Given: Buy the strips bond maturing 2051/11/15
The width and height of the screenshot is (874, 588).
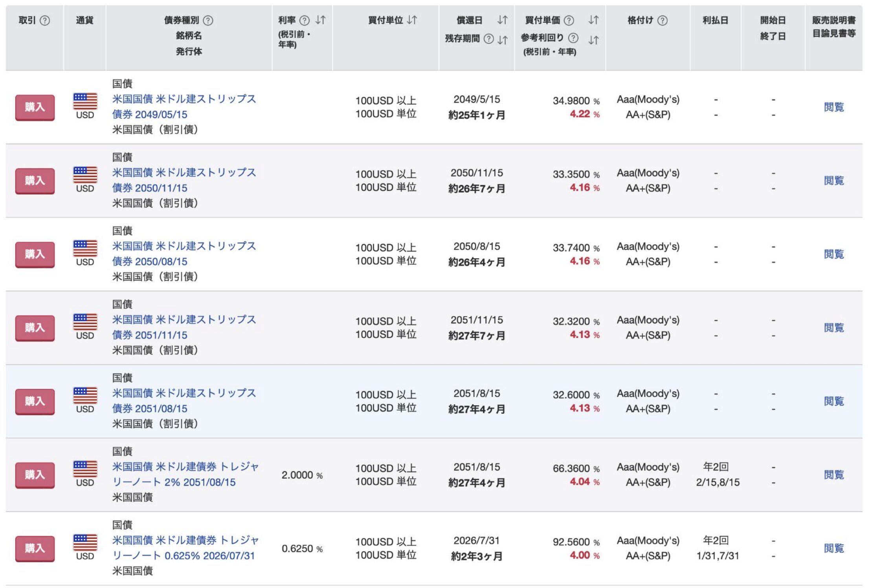Looking at the screenshot, I should tap(35, 328).
